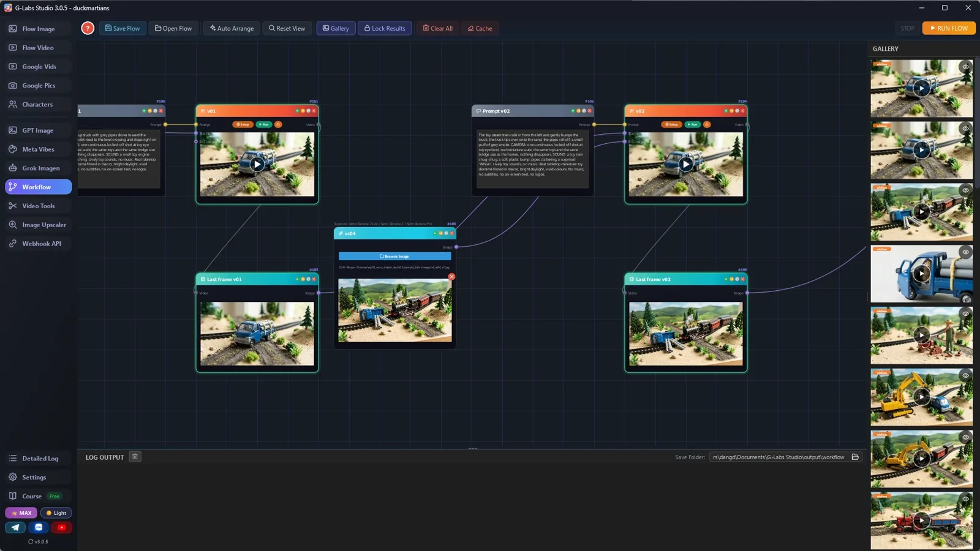980x551 pixels.
Task: Open the save folder via folder icon
Action: pyautogui.click(x=855, y=457)
